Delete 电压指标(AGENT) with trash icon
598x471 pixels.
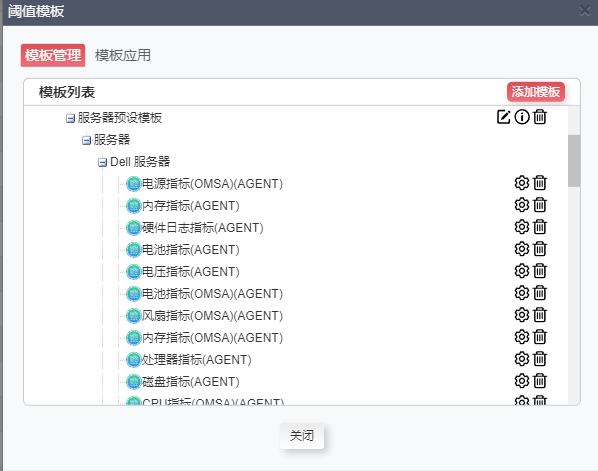(540, 271)
